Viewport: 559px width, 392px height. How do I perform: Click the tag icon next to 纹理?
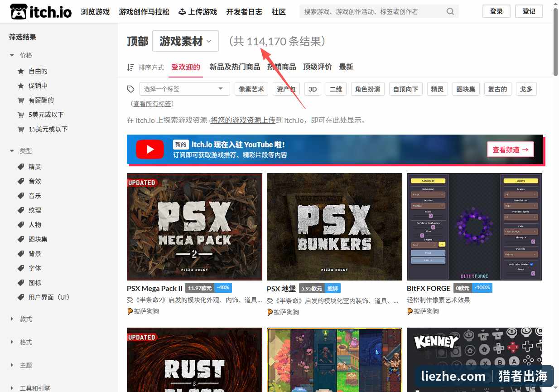click(x=20, y=210)
